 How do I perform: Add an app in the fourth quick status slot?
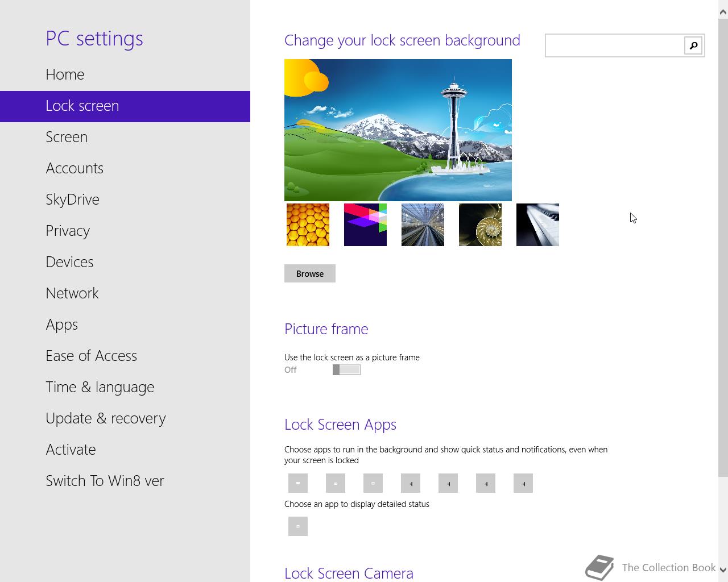411,483
